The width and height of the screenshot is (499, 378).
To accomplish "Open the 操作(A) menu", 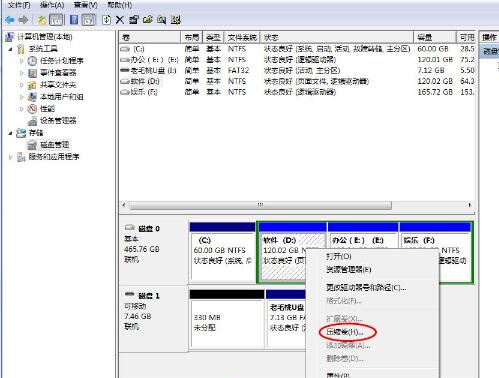I will point(52,5).
